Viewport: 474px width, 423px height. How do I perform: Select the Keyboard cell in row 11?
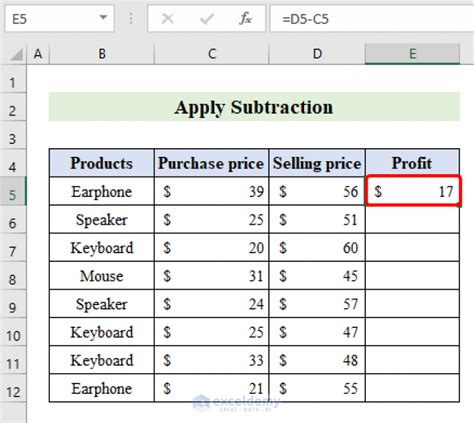tap(102, 360)
